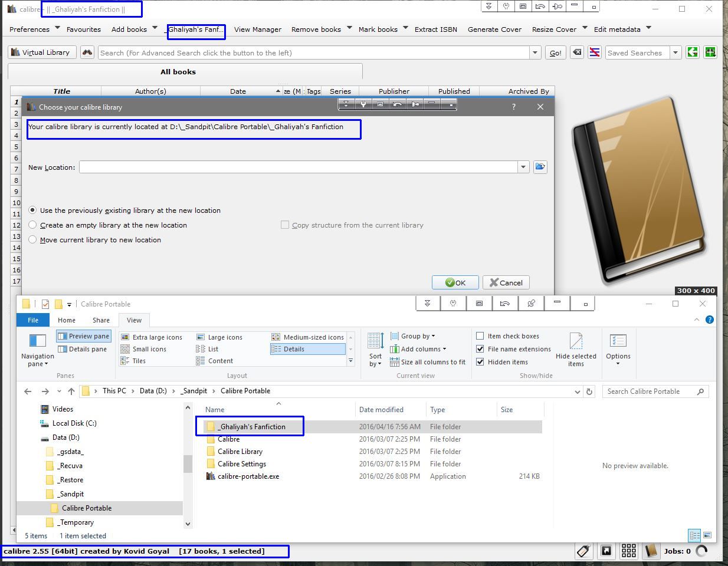728x566 pixels.
Task: Open advanced search via binoculars icon
Action: 87,52
